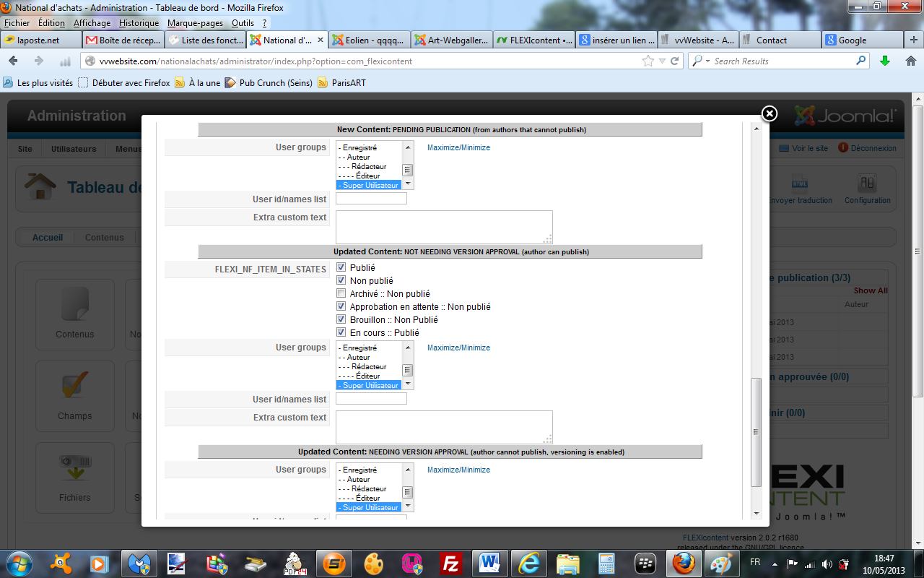Viewport: 924px width, 578px height.
Task: Open the Fichiers icon on the dashboard
Action: [75, 478]
